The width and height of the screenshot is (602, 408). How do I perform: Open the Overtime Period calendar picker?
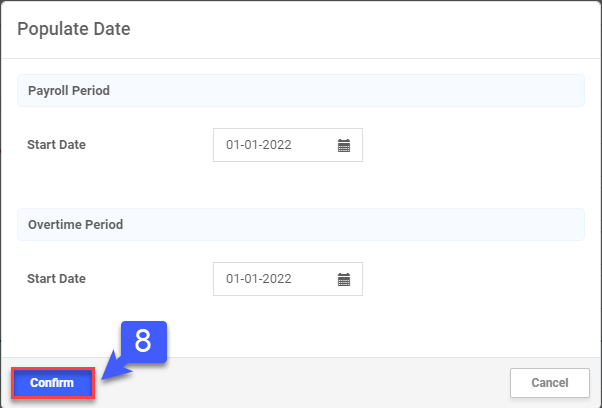coord(344,279)
